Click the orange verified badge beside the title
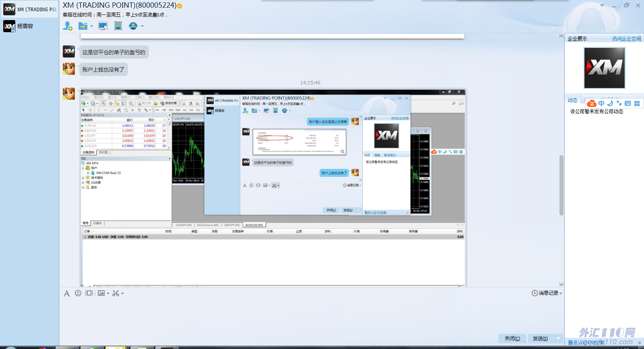The height and width of the screenshot is (349, 644). [180, 6]
